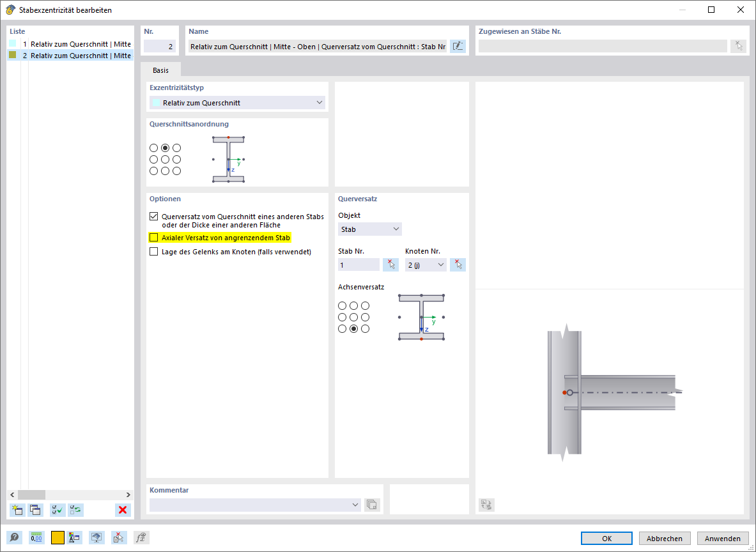Image resolution: width=756 pixels, height=552 pixels.
Task: Click the monitor display properties icon
Action: pyautogui.click(x=97, y=537)
